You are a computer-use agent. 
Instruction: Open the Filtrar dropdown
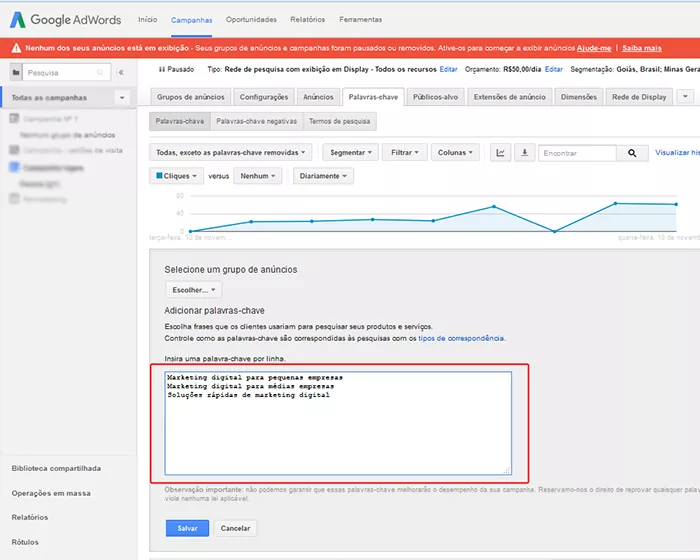pos(404,152)
